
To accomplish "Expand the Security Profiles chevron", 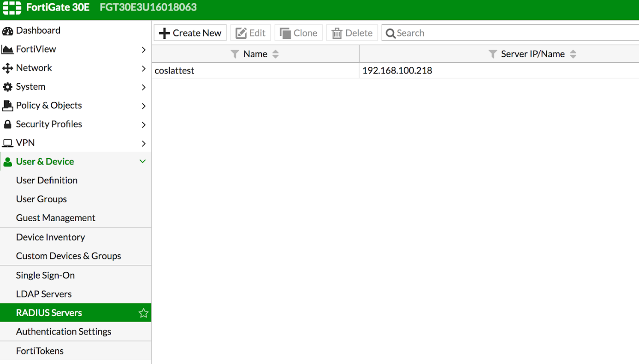I will [143, 125].
